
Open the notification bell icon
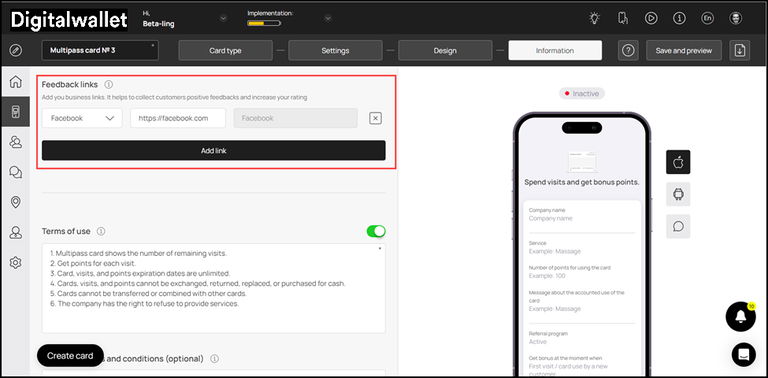(741, 317)
